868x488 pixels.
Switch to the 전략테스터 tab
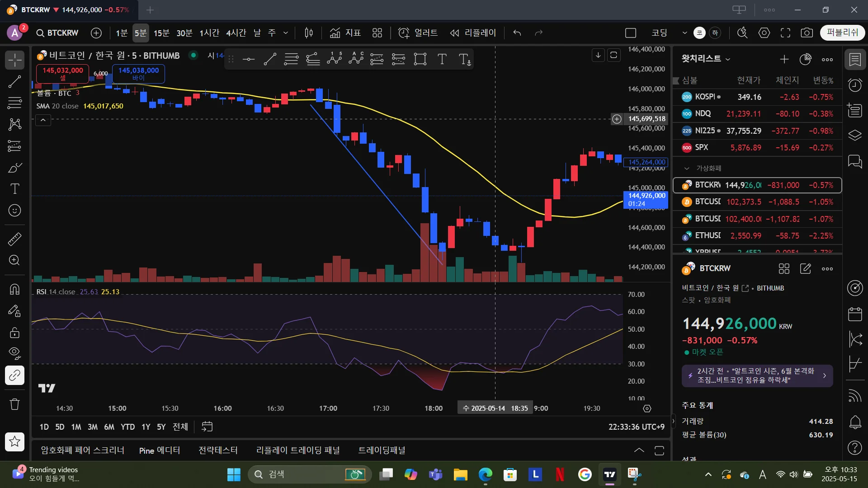click(218, 450)
